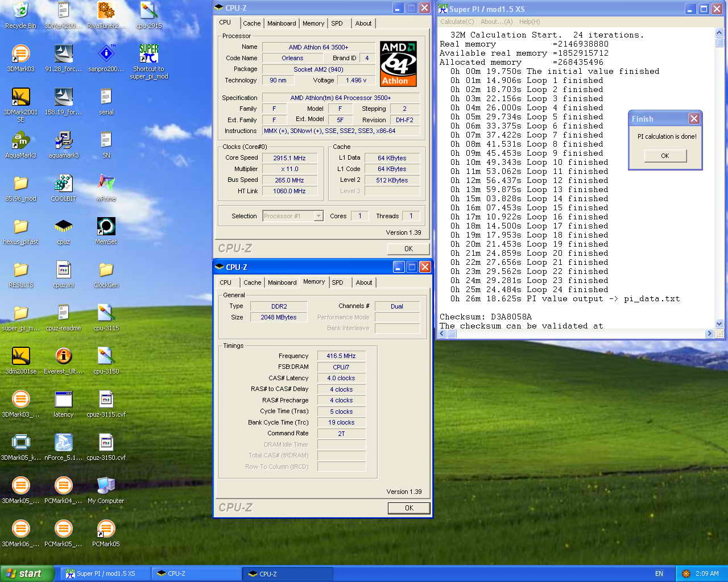
Task: Select the nForce_5.1 installer icon
Action: [x=63, y=447]
